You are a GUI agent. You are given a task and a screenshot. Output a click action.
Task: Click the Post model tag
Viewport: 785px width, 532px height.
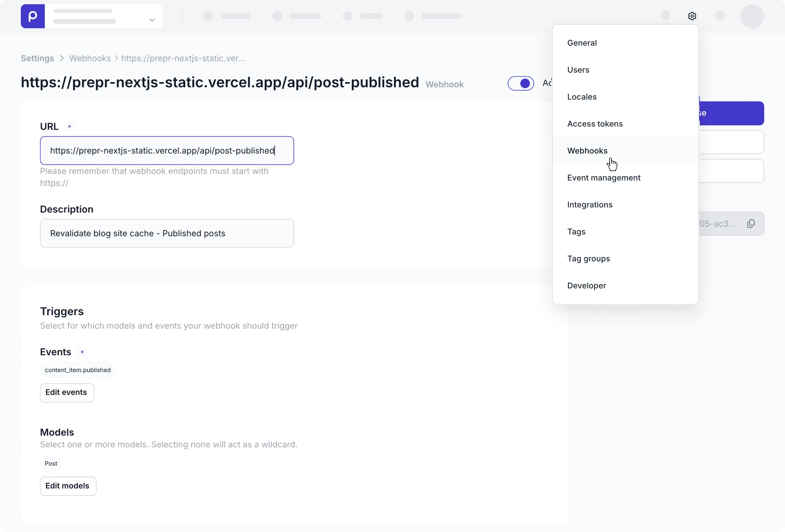51,463
